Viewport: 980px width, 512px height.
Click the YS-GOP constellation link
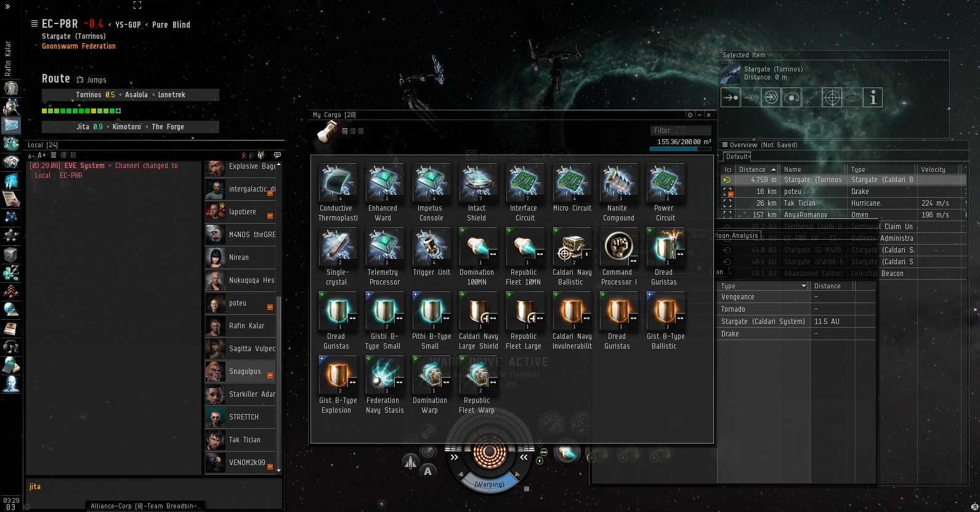[128, 25]
